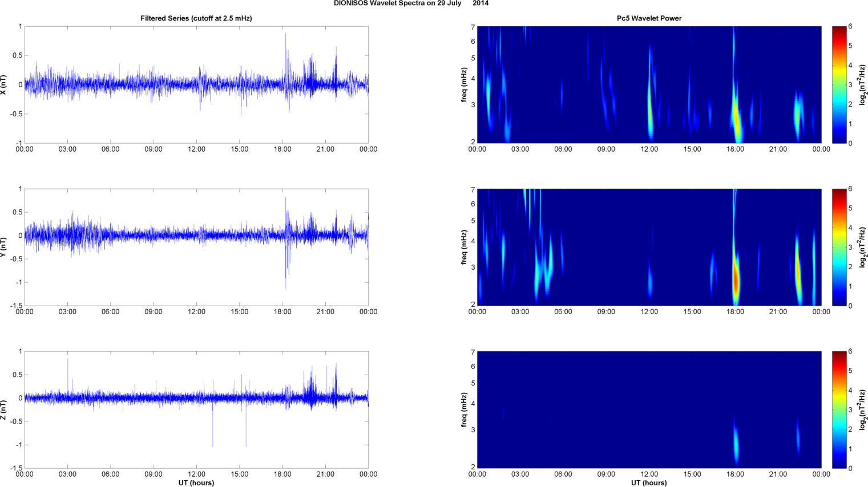Image resolution: width=868 pixels, height=487 pixels.
Task: Click the Z component wavelet spectrogram background
Action: pyautogui.click(x=649, y=409)
